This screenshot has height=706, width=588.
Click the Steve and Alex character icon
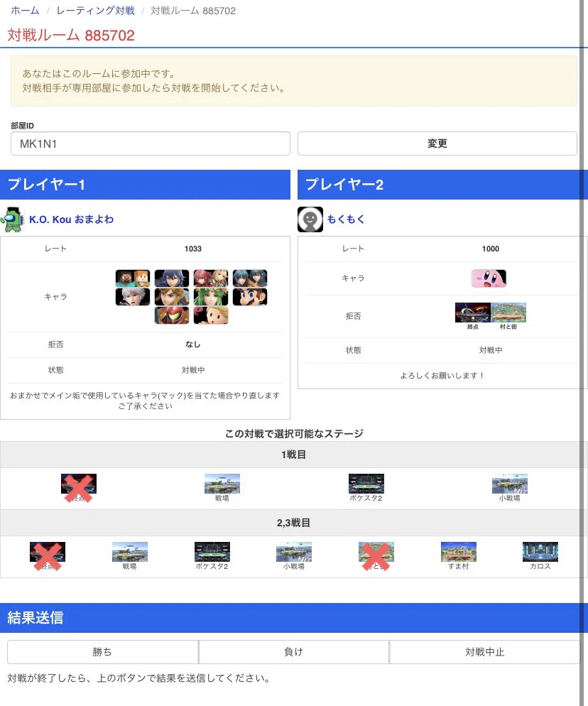[x=133, y=278]
